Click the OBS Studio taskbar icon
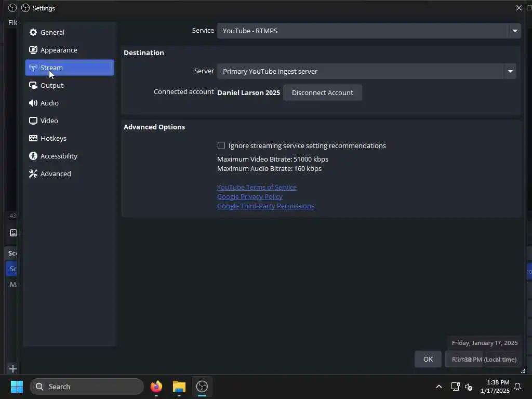Viewport: 532px width, 399px height. (202, 387)
